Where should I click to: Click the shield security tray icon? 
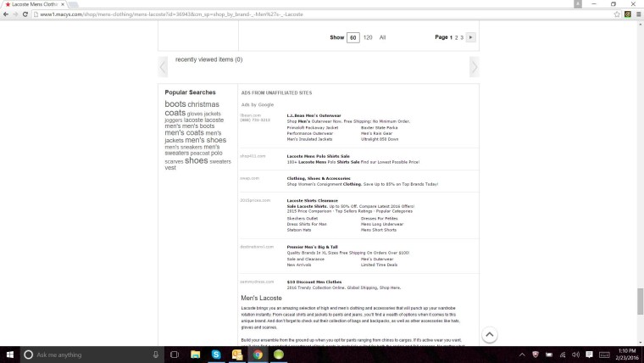[x=536, y=355]
